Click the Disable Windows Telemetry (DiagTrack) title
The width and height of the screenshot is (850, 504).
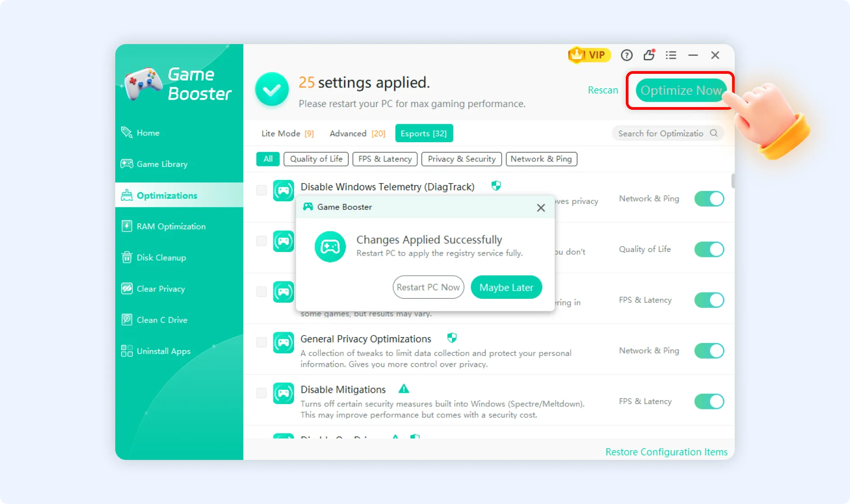(x=388, y=187)
